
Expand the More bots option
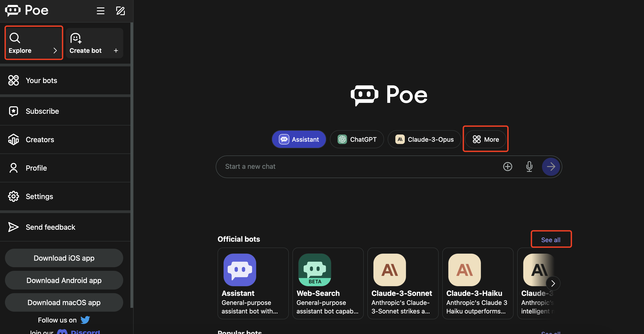point(486,139)
